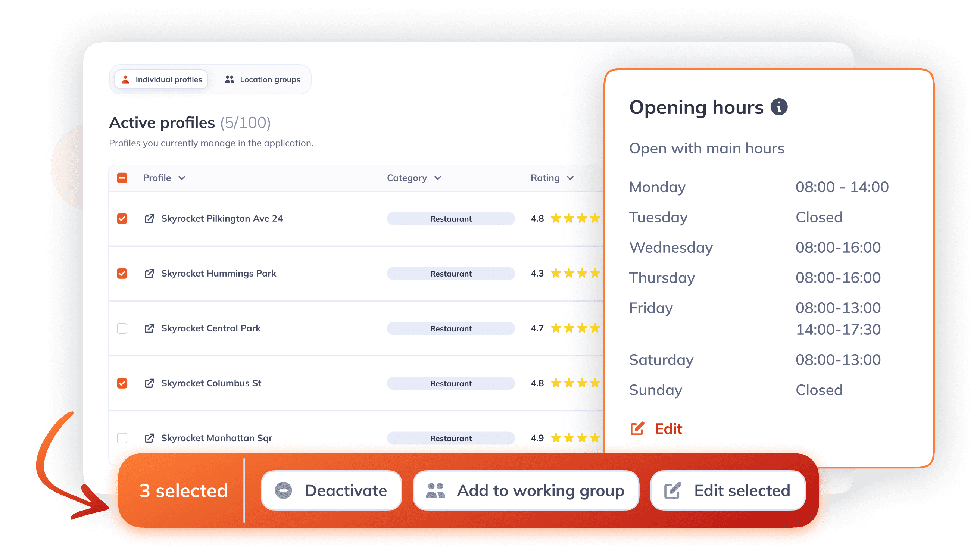The height and width of the screenshot is (549, 980).
Task: Click the 4.9 rating value
Action: [x=537, y=437]
